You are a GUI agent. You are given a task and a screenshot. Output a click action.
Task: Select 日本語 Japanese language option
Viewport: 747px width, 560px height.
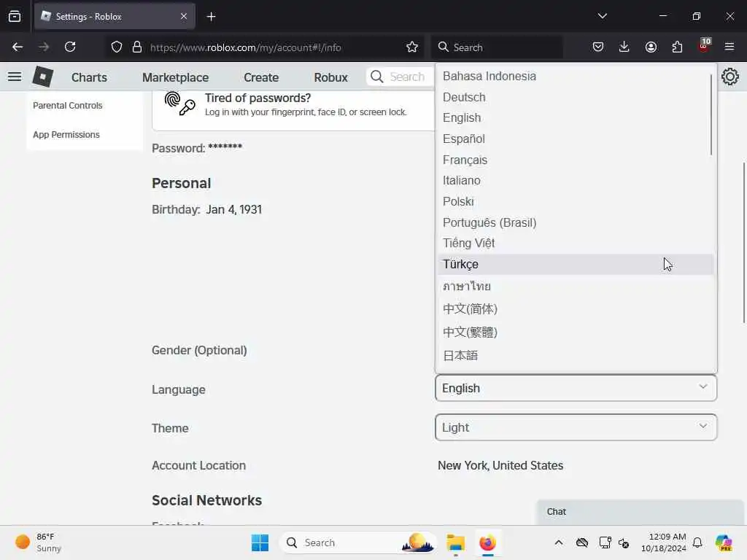click(x=575, y=356)
